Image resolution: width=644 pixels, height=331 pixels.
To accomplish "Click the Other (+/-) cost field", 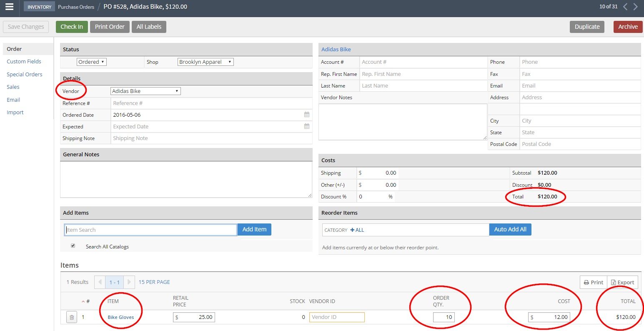I will 378,185.
